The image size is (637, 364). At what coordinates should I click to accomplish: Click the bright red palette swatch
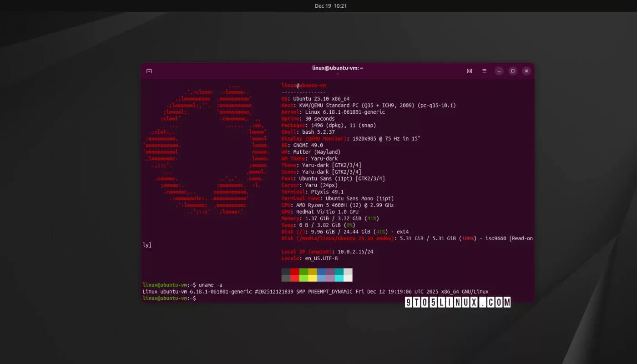[295, 278]
